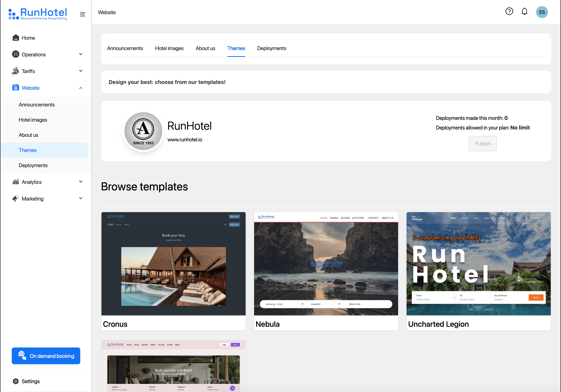
Task: Click the Uncharted Legion template name
Action: tap(438, 324)
